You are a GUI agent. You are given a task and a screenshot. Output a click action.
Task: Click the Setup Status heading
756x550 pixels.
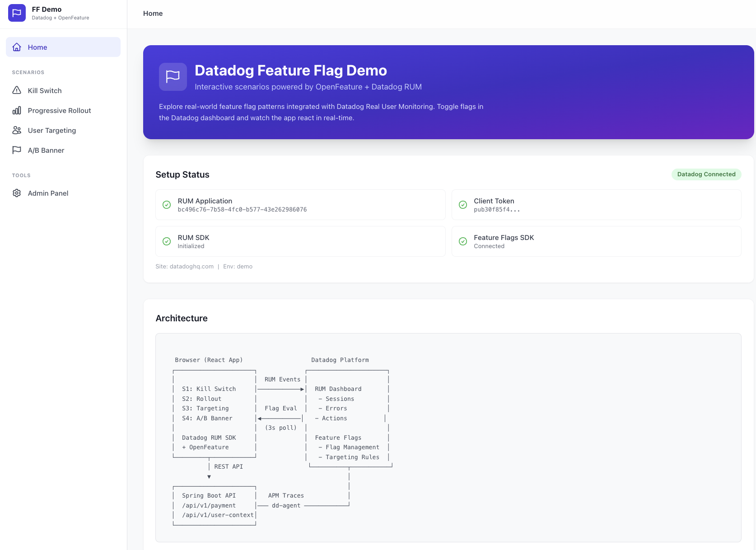[182, 174]
